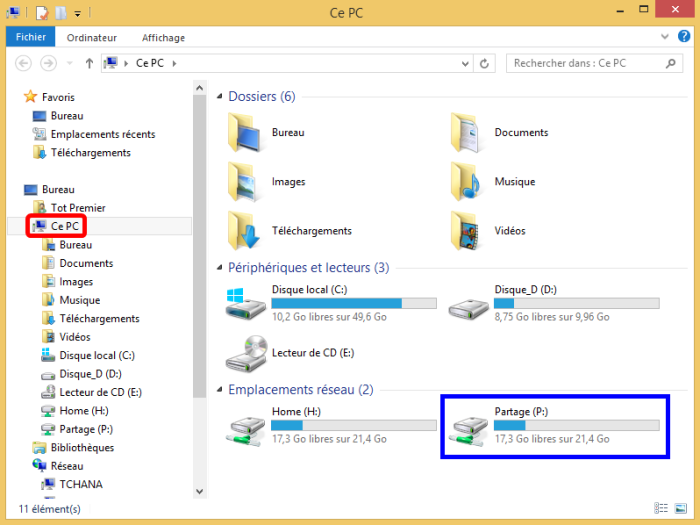This screenshot has width=700, height=525.
Task: Expand the ribbon with the chevron
Action: pyautogui.click(x=665, y=37)
